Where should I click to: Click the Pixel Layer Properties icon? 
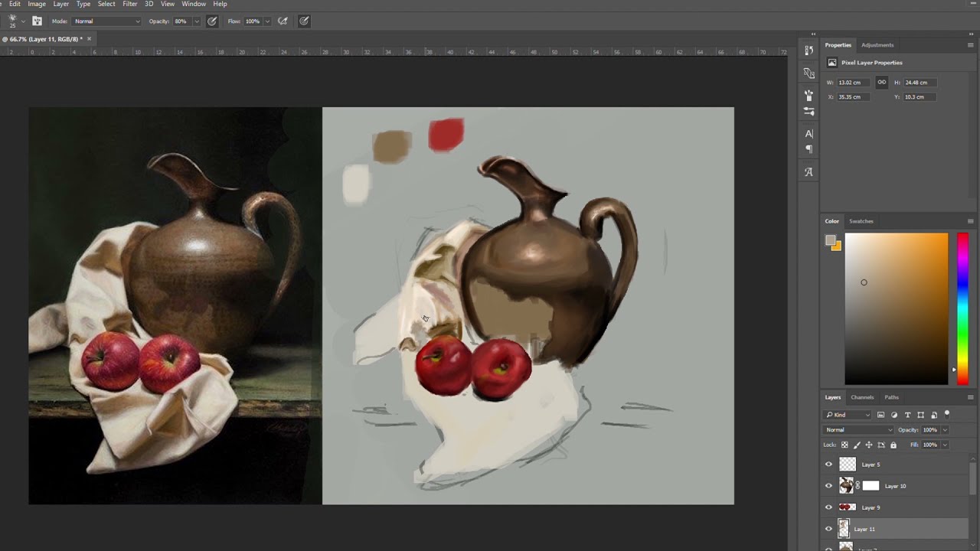pos(832,63)
